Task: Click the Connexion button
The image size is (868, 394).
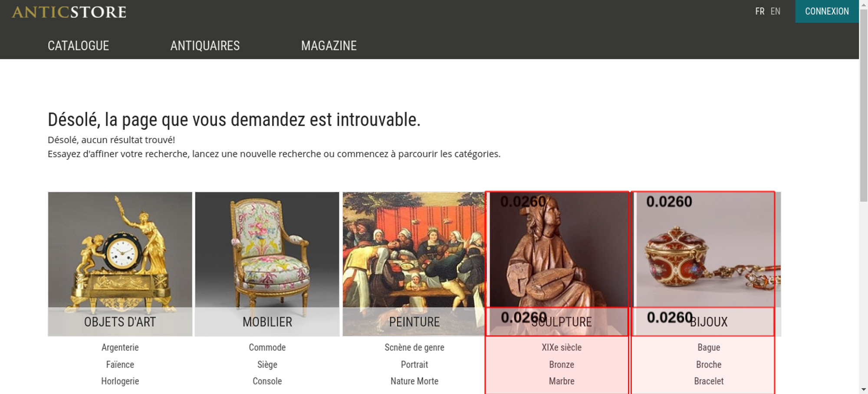Action: pos(827,11)
